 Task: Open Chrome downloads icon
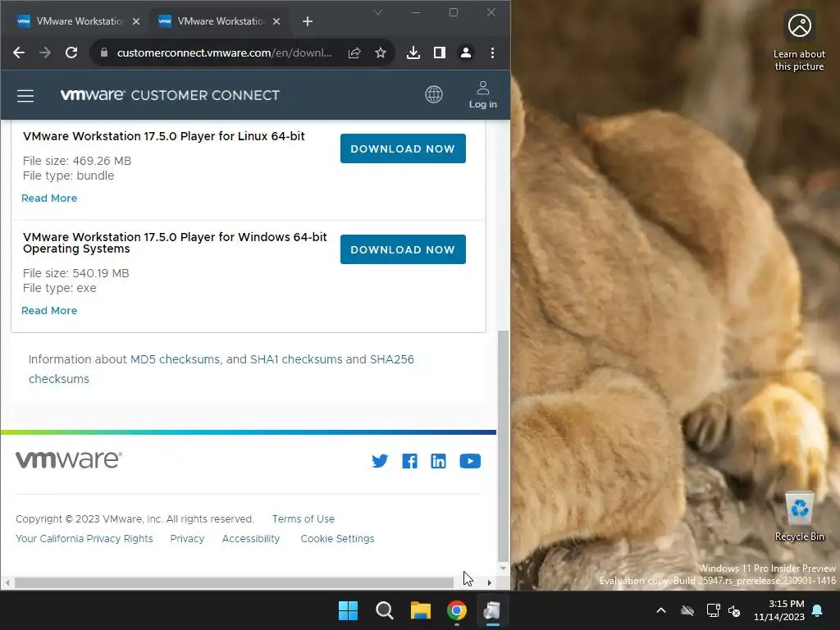pos(413,52)
